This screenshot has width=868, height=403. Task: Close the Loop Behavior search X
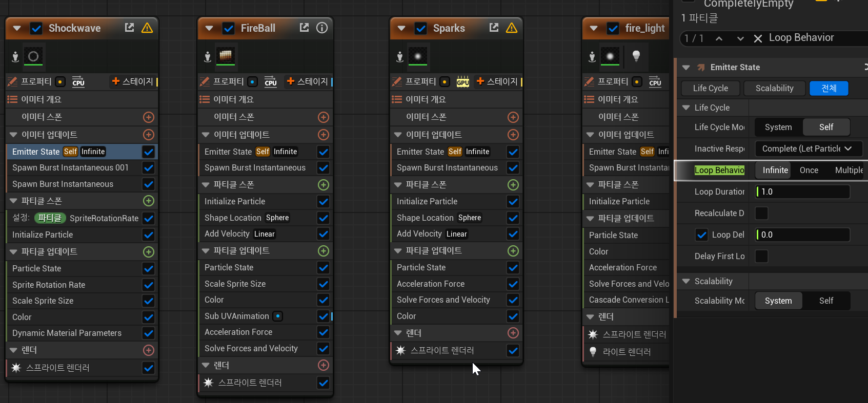(758, 38)
